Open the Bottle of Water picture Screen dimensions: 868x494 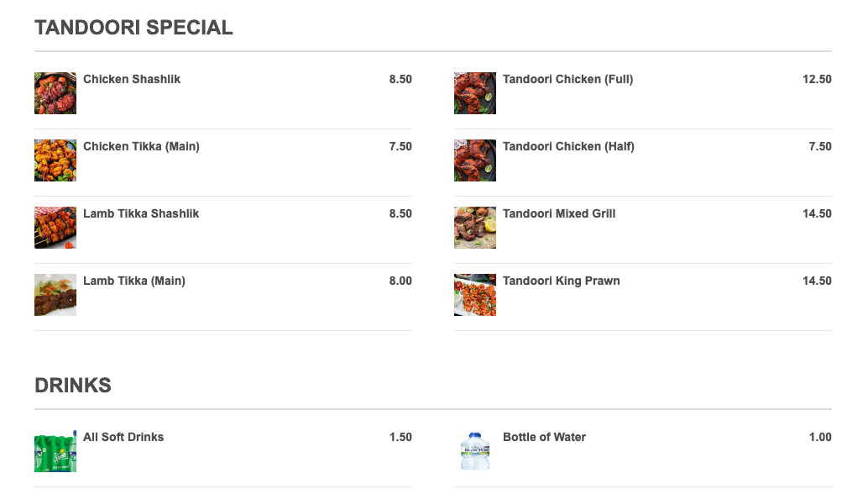(475, 451)
